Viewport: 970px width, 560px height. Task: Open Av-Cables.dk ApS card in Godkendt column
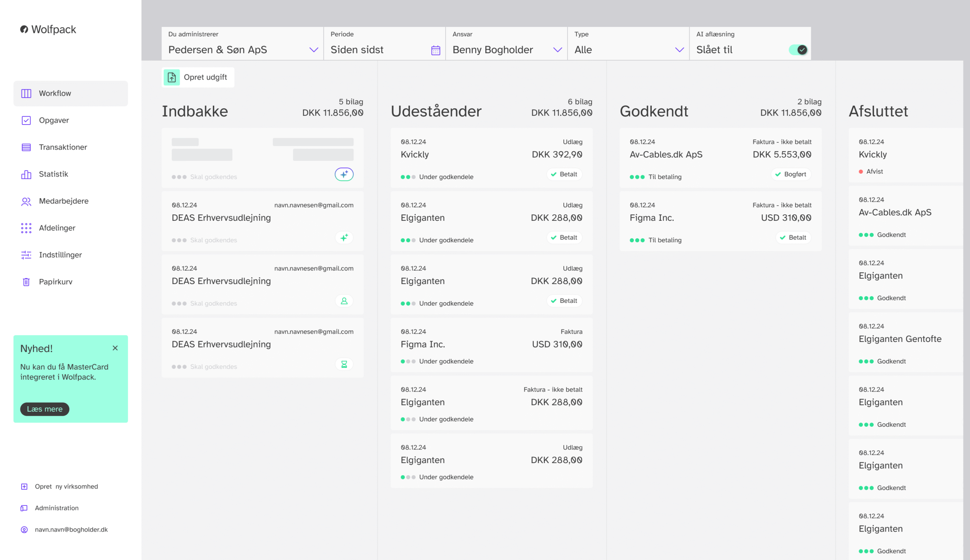click(x=720, y=158)
